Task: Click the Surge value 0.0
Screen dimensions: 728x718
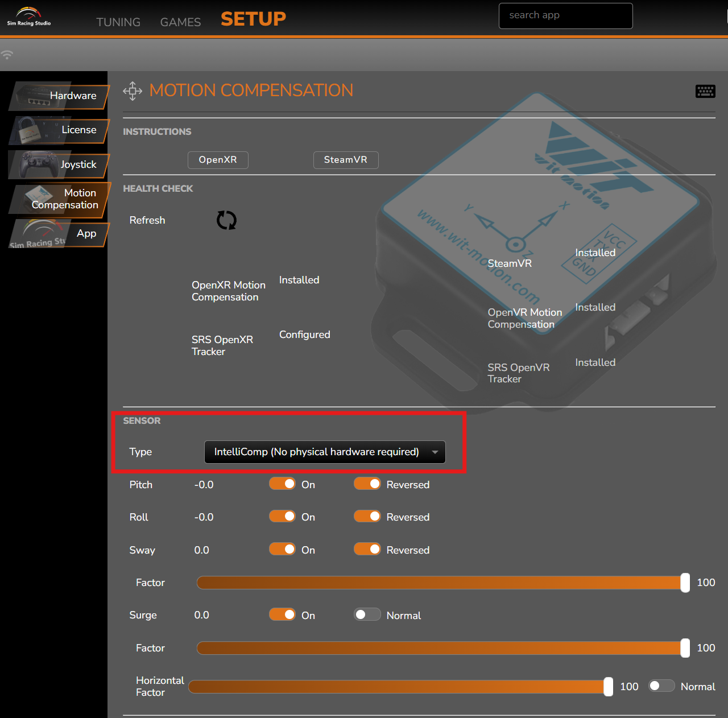Action: [x=201, y=615]
